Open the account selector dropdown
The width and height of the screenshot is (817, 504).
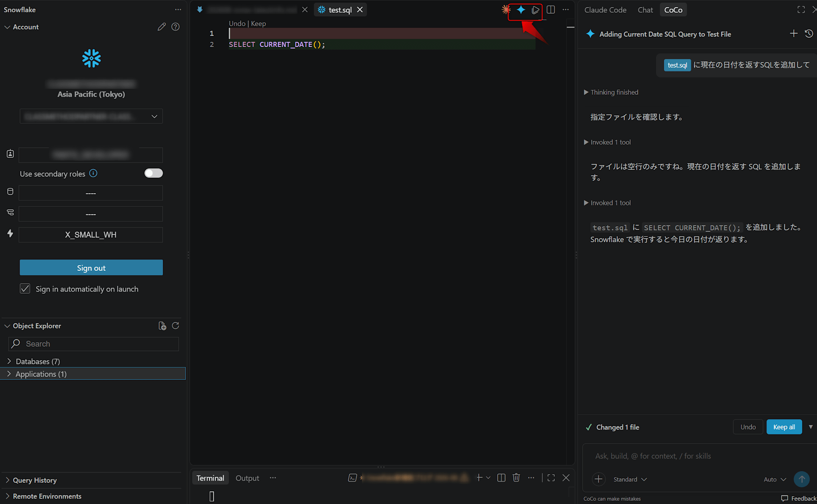coord(91,116)
